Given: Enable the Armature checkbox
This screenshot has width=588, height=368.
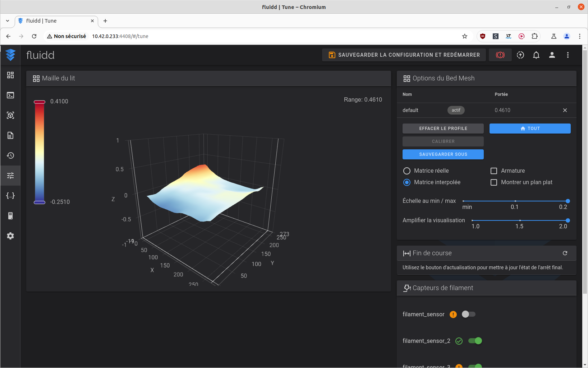Looking at the screenshot, I should click(494, 171).
